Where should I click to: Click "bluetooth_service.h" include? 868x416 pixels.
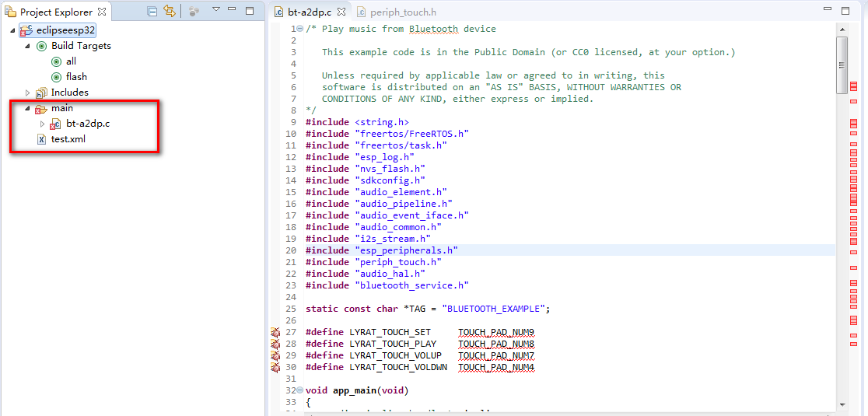412,285
